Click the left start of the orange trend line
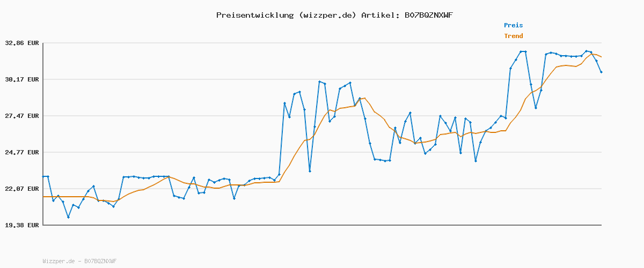The height and width of the screenshot is (268, 644). click(x=43, y=197)
